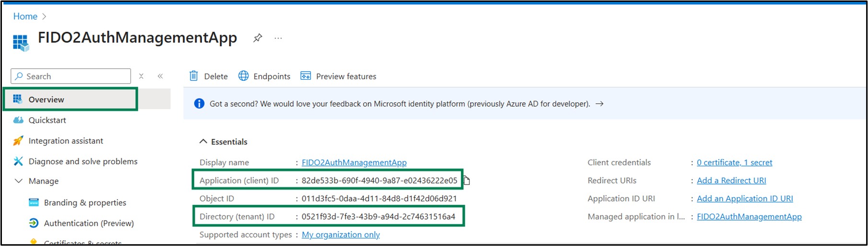The width and height of the screenshot is (868, 246).
Task: Click the Diagnose wrench icon
Action: tap(18, 161)
